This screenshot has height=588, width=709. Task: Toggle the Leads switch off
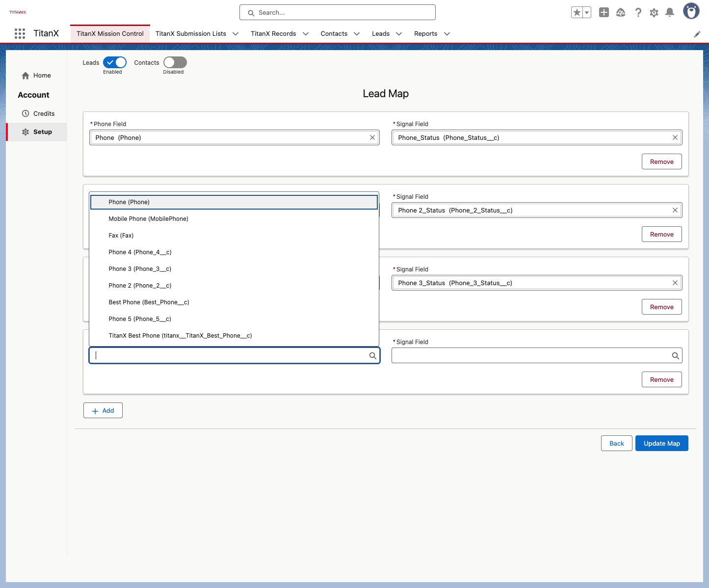115,62
